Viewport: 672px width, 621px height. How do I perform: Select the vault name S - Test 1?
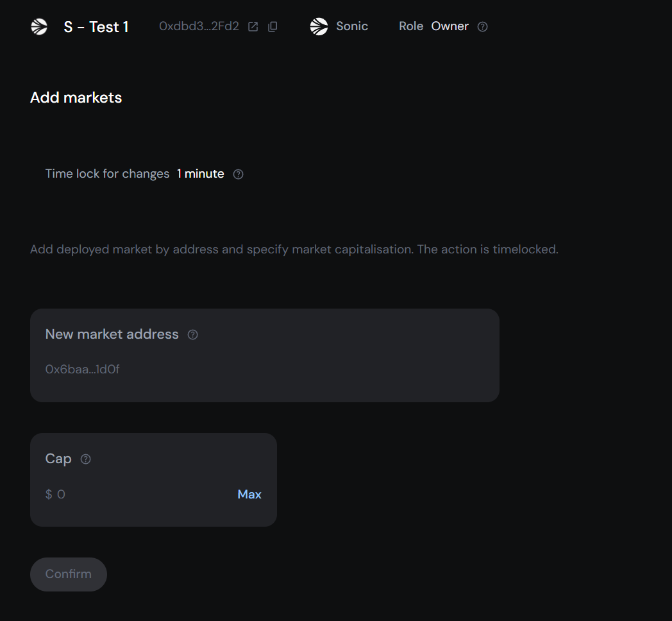96,26
